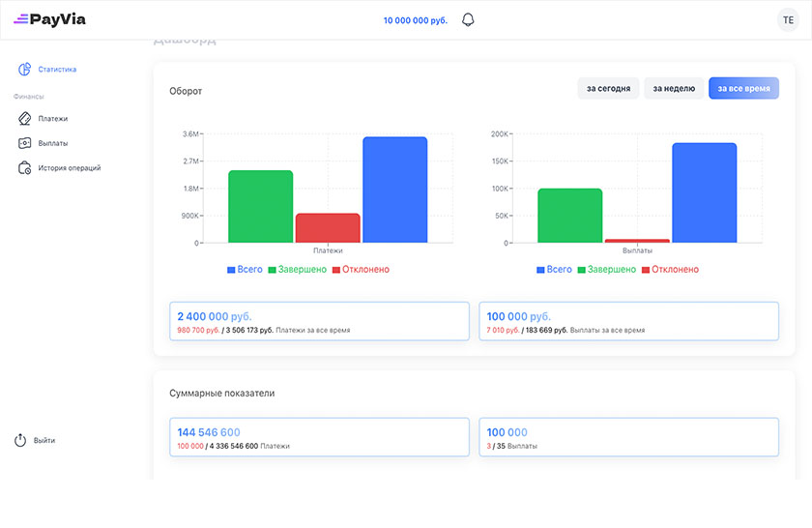Open the TE user avatar

(x=788, y=19)
